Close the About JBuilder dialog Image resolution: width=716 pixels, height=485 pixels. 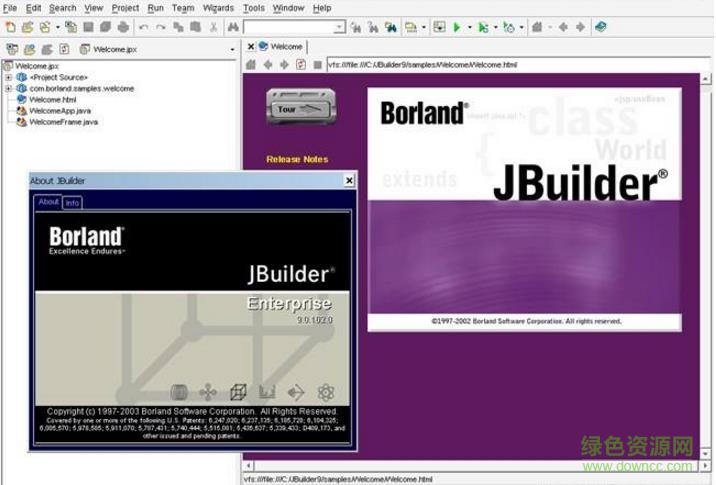[x=349, y=180]
